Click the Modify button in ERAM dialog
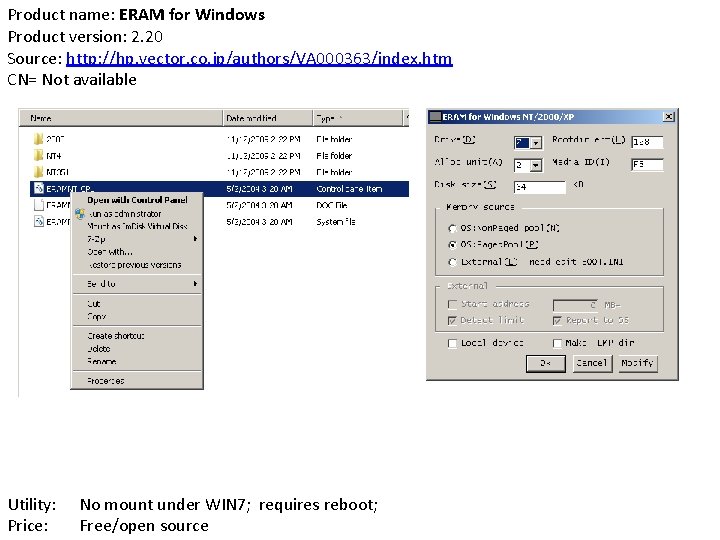The height and width of the screenshot is (540, 720). click(x=638, y=364)
